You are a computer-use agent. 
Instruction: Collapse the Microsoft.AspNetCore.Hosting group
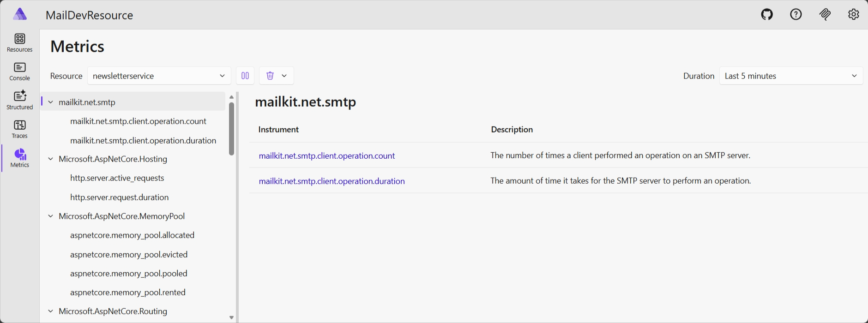(51, 159)
